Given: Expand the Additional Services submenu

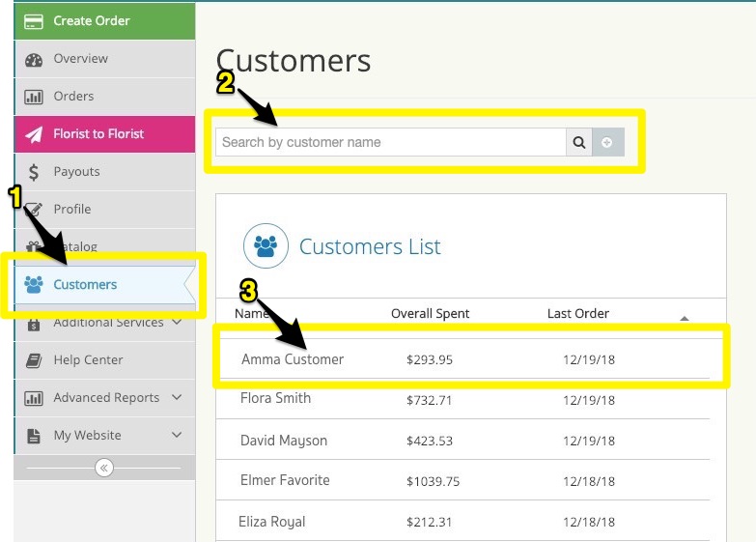Looking at the screenshot, I should 177,323.
